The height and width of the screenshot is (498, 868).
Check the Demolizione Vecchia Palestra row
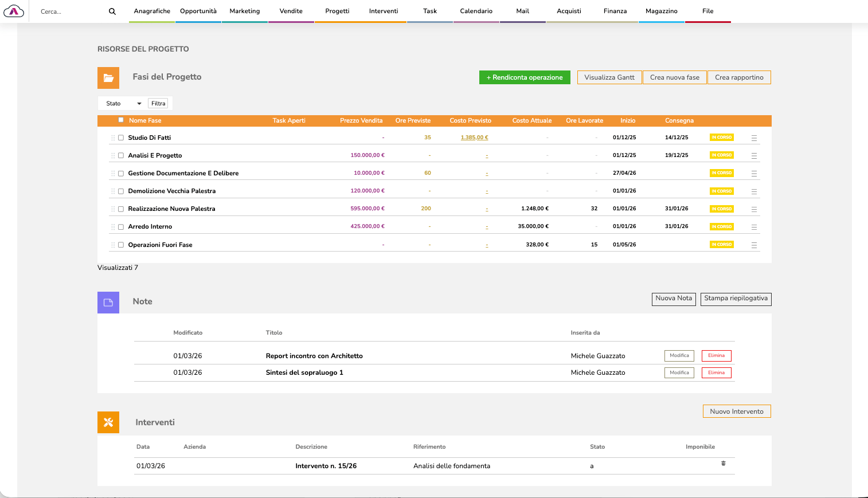121,191
